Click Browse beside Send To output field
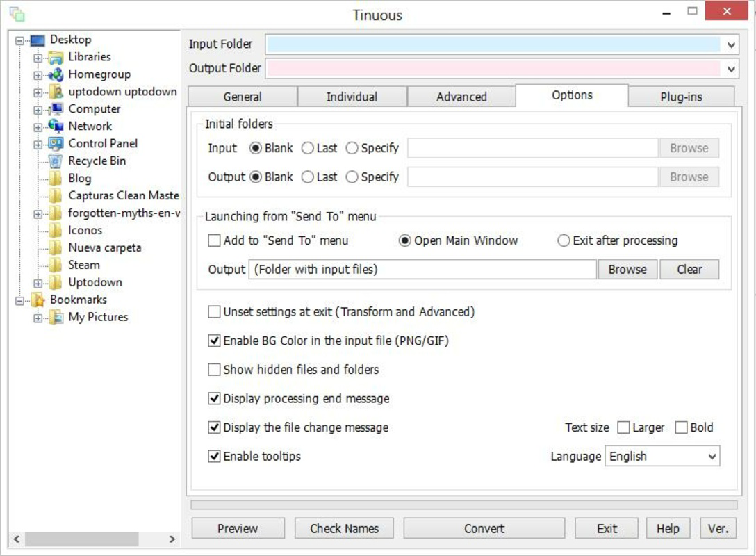756x556 pixels. pos(627,269)
